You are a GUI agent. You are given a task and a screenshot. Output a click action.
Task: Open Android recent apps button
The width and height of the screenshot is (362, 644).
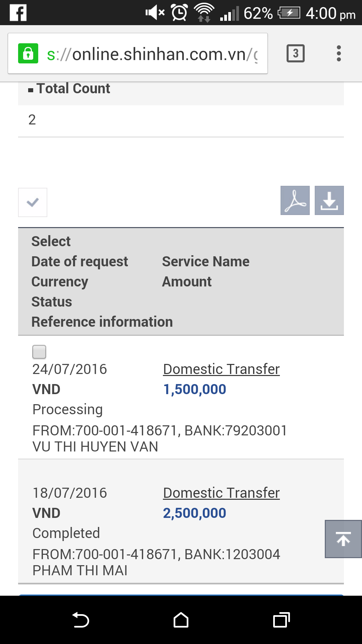click(x=282, y=620)
